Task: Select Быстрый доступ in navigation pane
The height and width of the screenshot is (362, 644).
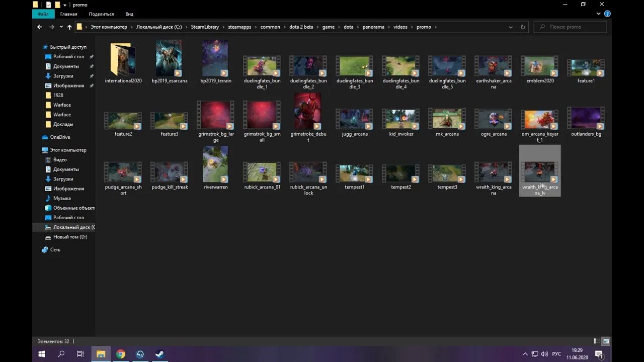Action: [x=65, y=47]
